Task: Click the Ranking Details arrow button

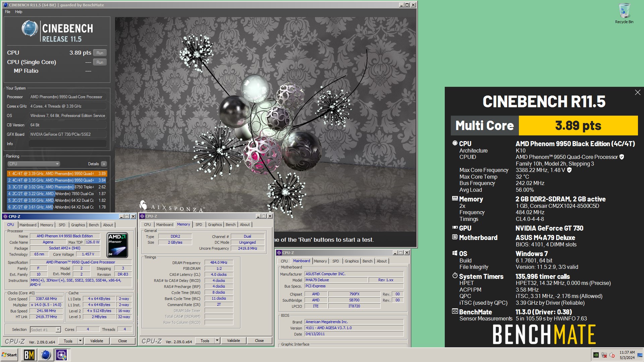Action: [104, 164]
